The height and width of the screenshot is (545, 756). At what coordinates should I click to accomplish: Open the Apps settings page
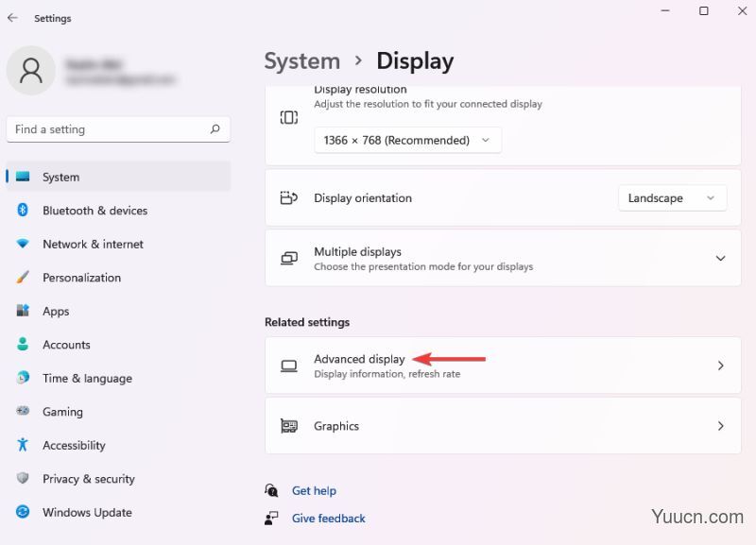point(118,311)
